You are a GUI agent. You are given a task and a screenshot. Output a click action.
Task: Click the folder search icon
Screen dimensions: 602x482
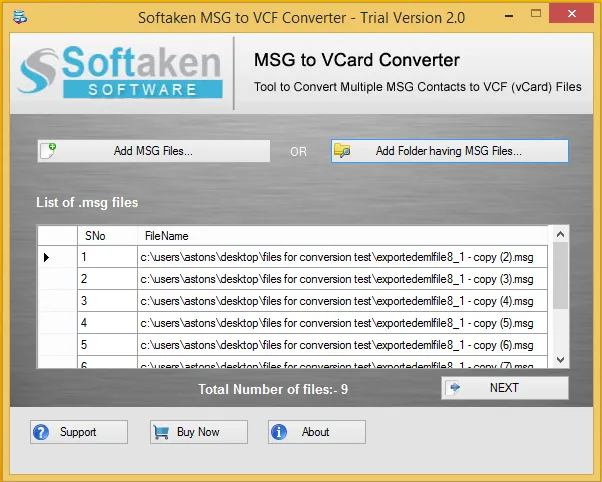click(342, 151)
